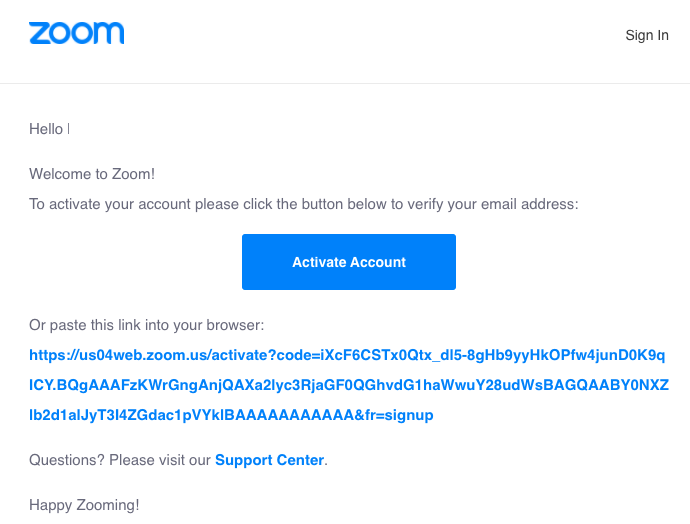Click the vertical bar after Hello
The image size is (690, 524).
coord(69,129)
